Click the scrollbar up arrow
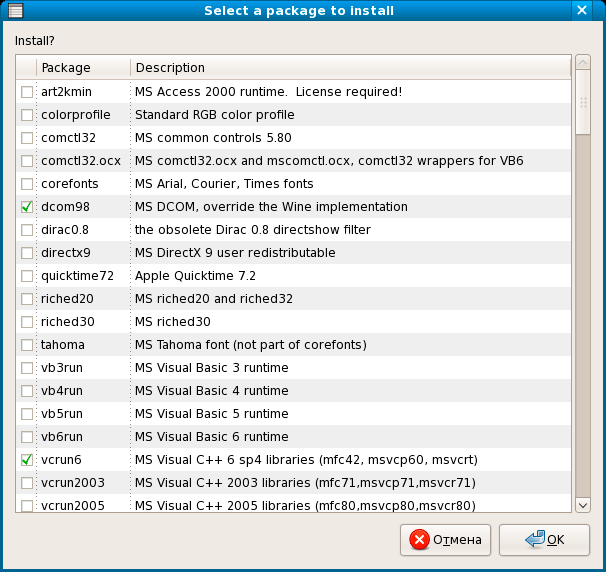The height and width of the screenshot is (572, 606). click(583, 62)
